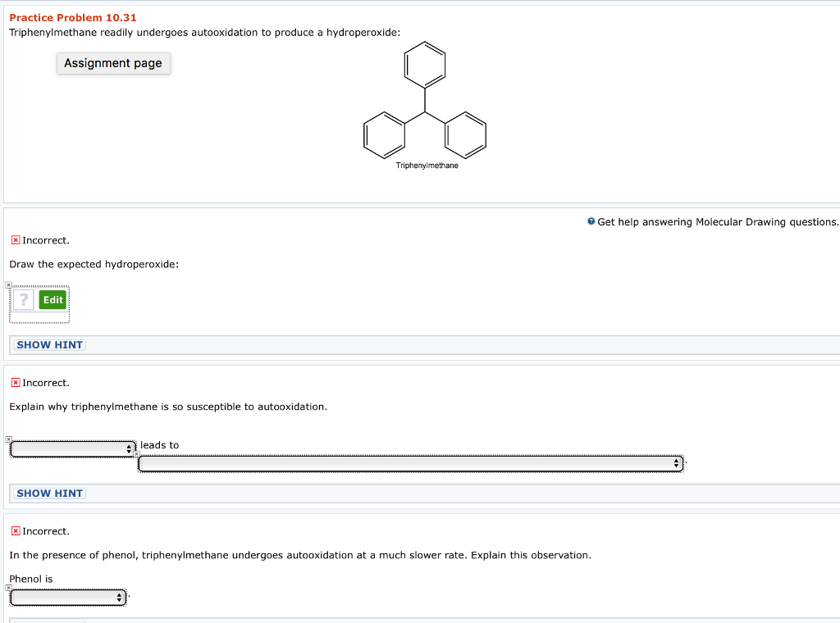This screenshot has width=840, height=623.
Task: Click the stepper arrows on the first explanation dropdown
Action: pyautogui.click(x=129, y=448)
